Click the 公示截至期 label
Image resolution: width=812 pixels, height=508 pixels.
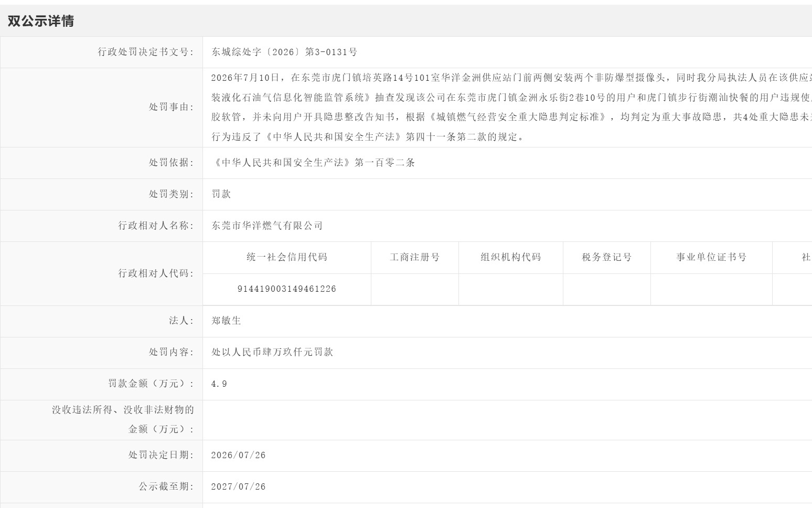pyautogui.click(x=166, y=486)
